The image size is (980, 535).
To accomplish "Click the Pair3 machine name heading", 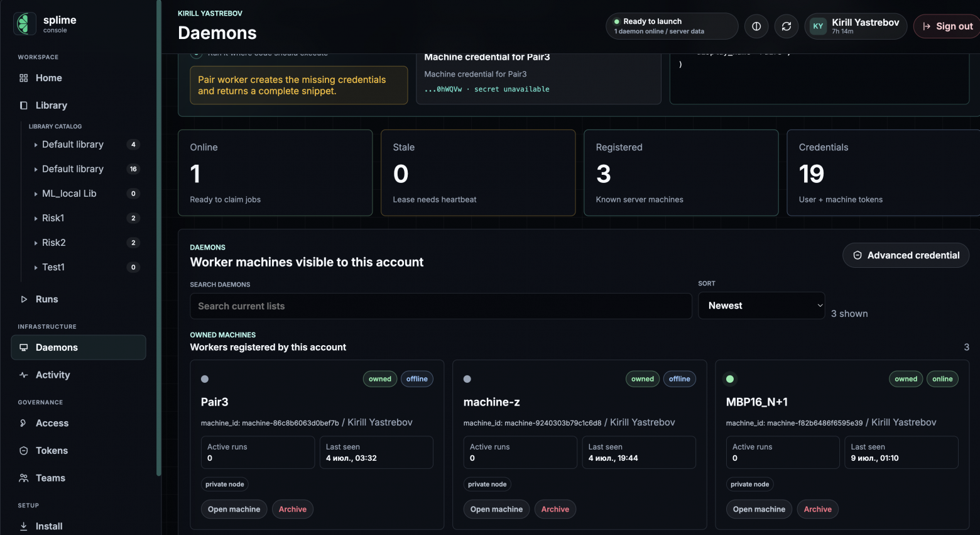I will 215,402.
